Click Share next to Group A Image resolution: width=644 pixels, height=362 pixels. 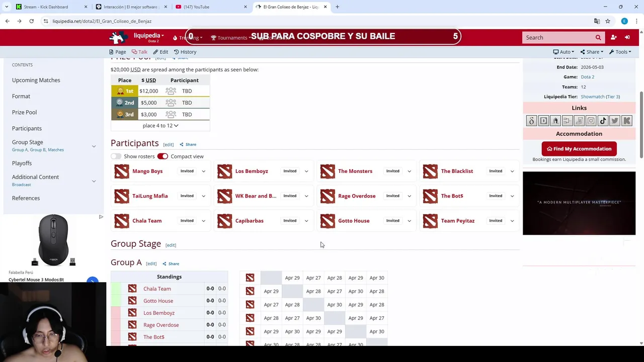pyautogui.click(x=171, y=264)
